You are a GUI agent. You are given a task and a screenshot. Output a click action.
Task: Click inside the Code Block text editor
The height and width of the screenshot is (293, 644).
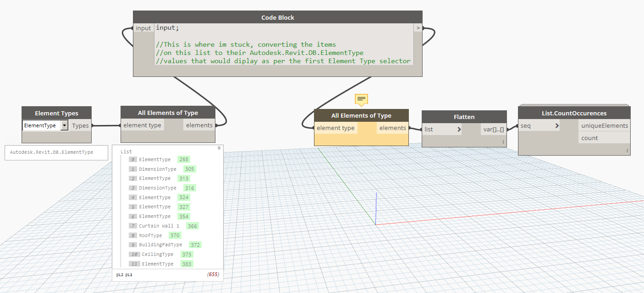[x=284, y=44]
